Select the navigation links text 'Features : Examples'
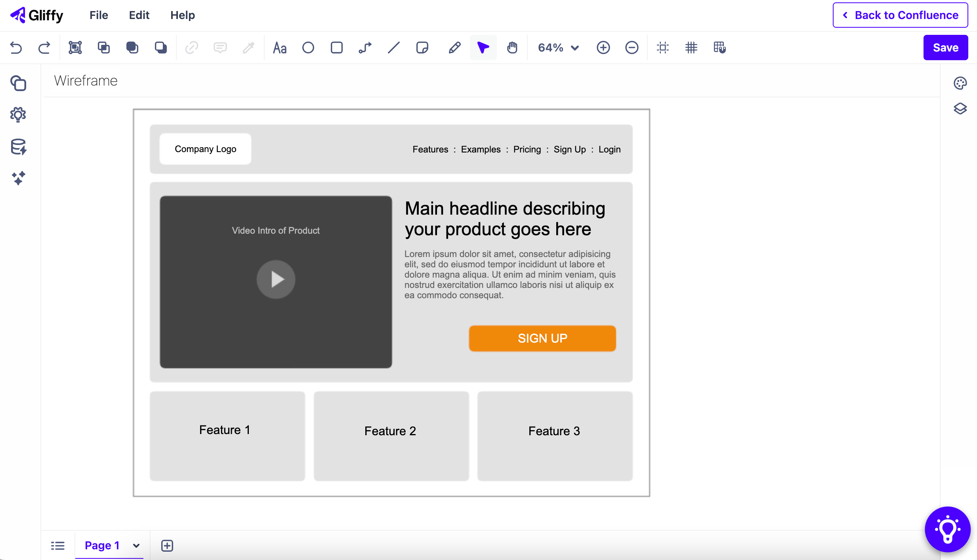This screenshot has width=977, height=560. click(456, 149)
